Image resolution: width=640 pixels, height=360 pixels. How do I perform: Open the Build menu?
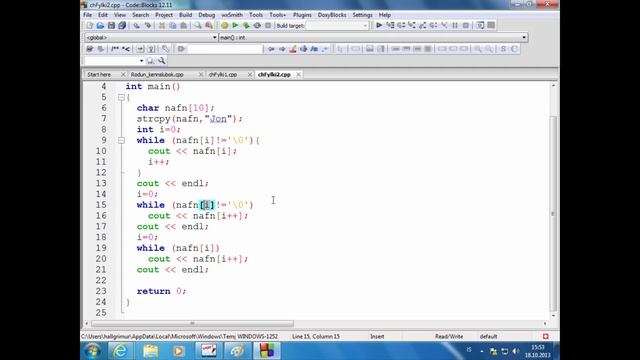pos(185,15)
